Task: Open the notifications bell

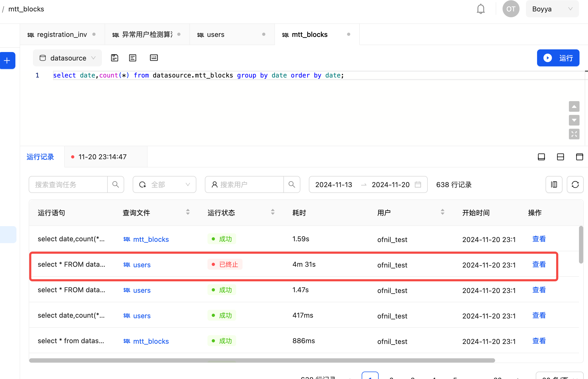Action: point(481,9)
